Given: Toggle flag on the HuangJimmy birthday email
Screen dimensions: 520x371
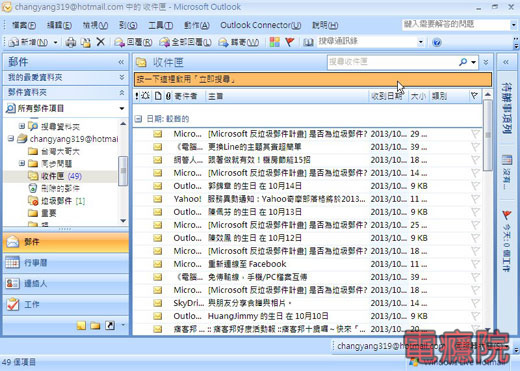Looking at the screenshot, I should coord(475,316).
